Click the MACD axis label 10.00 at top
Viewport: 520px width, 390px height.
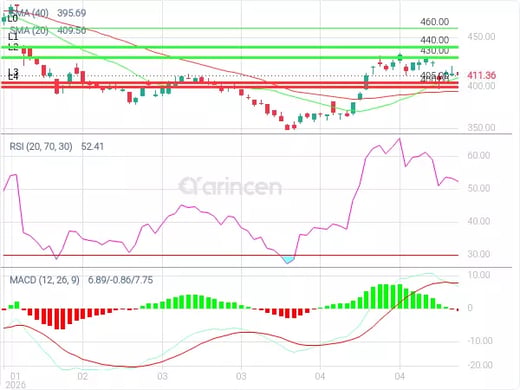coord(479,275)
